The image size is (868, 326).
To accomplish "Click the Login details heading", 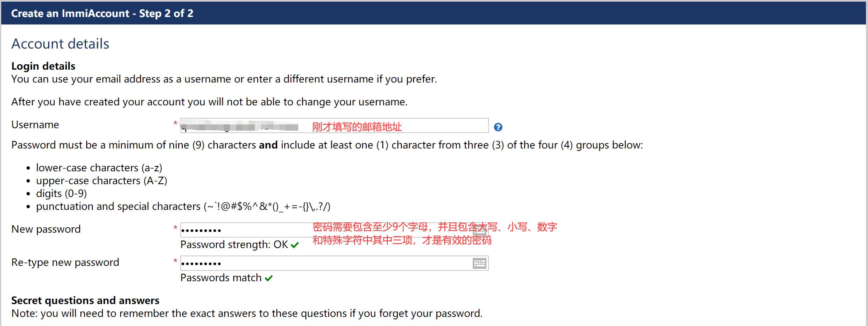I will 43,66.
